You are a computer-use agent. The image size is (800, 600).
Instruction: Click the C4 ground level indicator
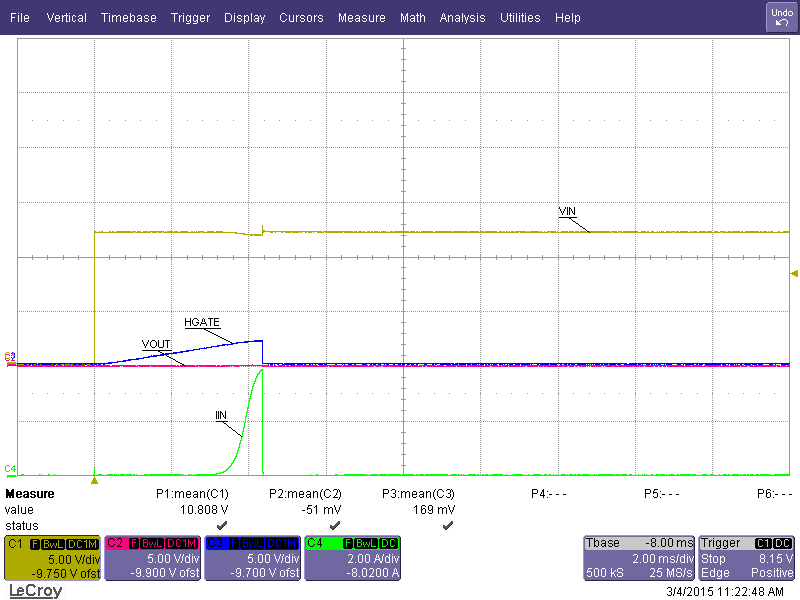tap(11, 469)
